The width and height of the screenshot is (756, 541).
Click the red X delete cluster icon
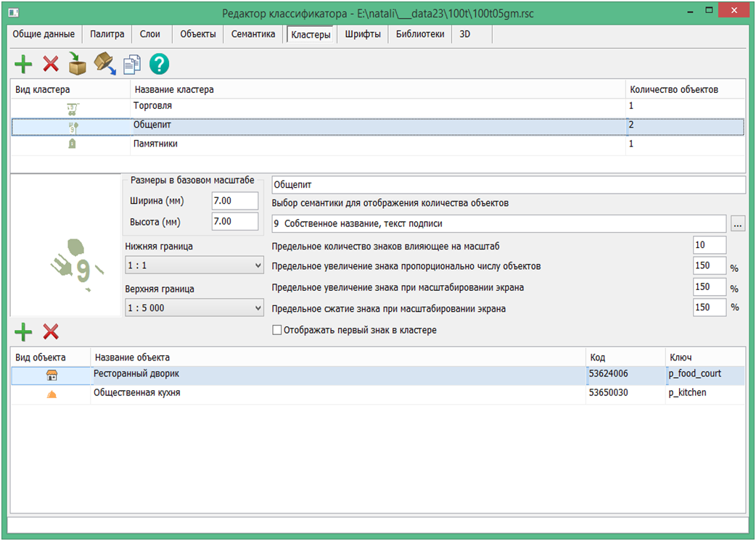point(50,65)
